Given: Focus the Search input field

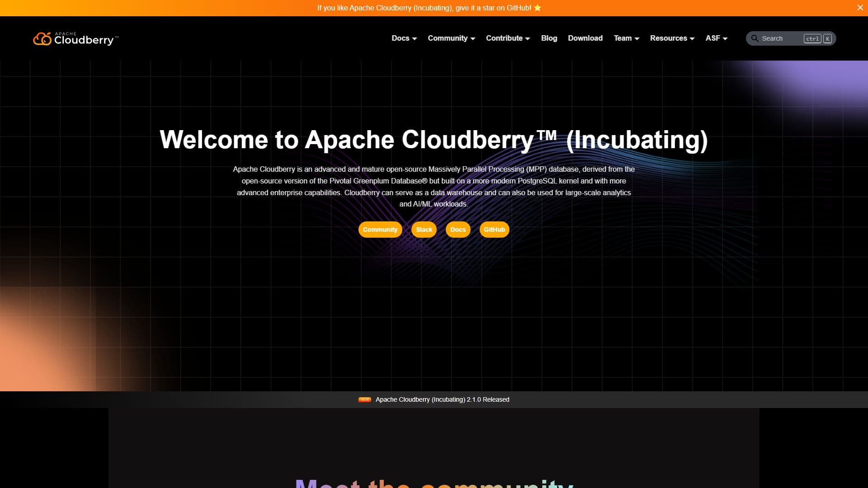Looking at the screenshot, I should 791,38.
